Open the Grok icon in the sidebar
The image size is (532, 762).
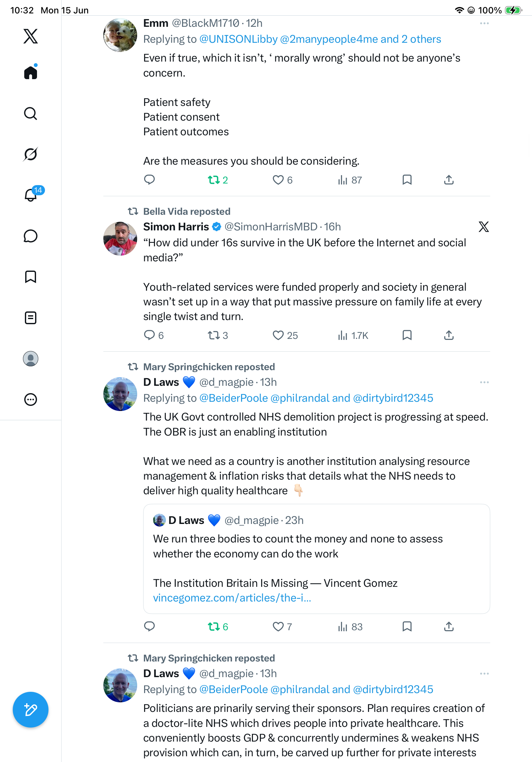point(31,154)
